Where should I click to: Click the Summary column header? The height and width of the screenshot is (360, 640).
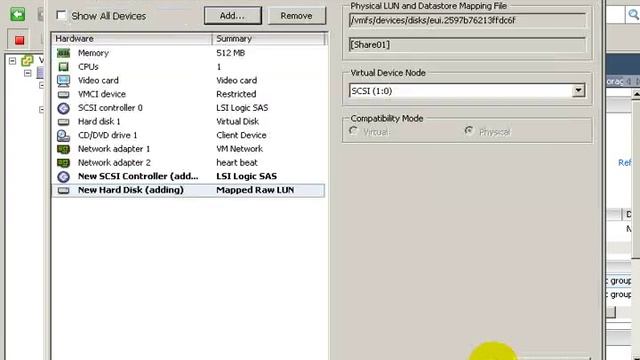[x=269, y=39]
